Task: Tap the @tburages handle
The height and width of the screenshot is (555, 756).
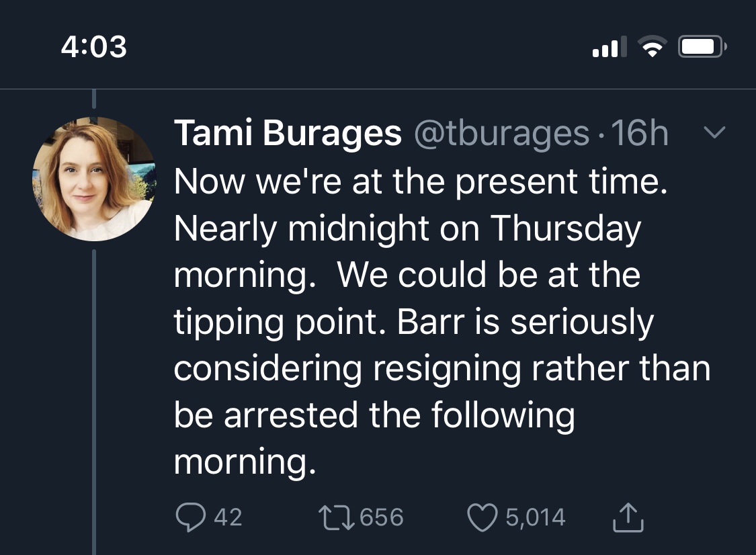Action: 501,134
